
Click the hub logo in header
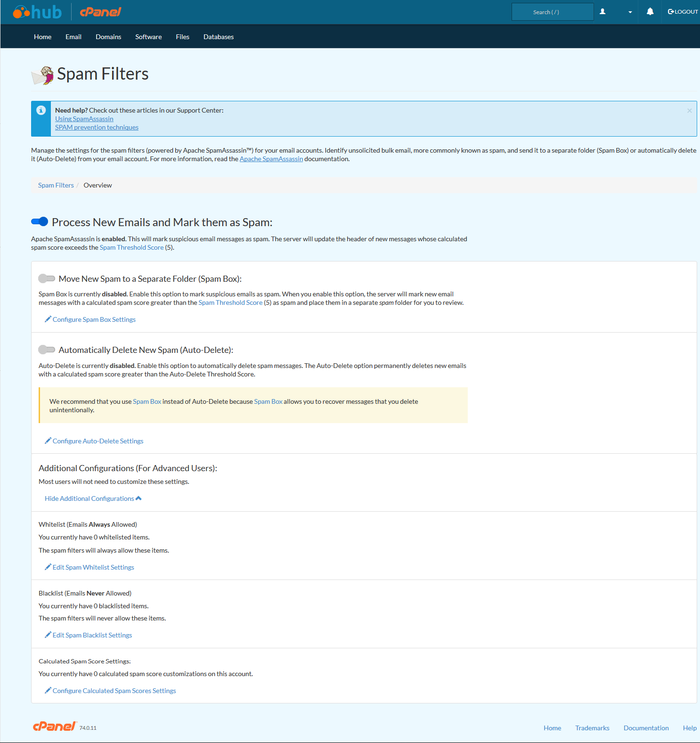tap(38, 12)
